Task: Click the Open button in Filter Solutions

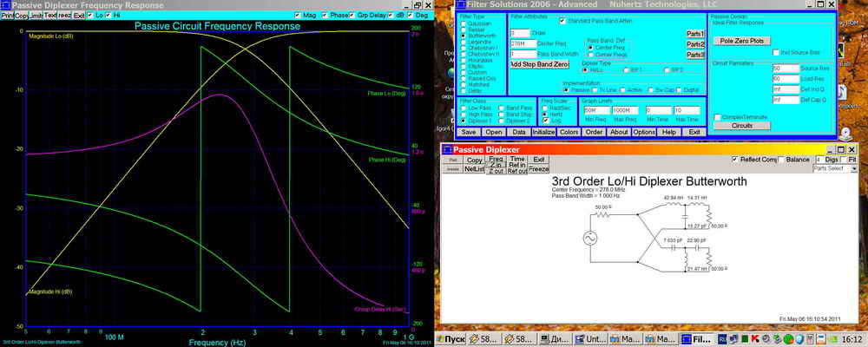Action: click(x=494, y=132)
